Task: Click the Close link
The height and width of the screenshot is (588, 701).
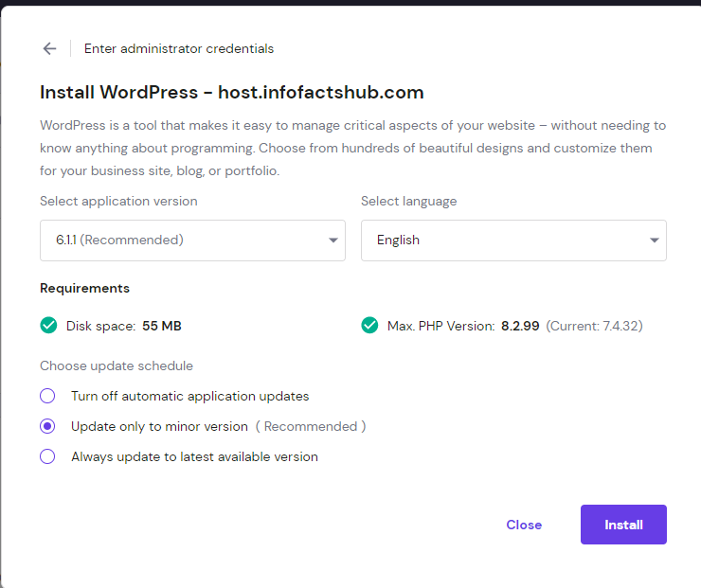Action: click(524, 525)
